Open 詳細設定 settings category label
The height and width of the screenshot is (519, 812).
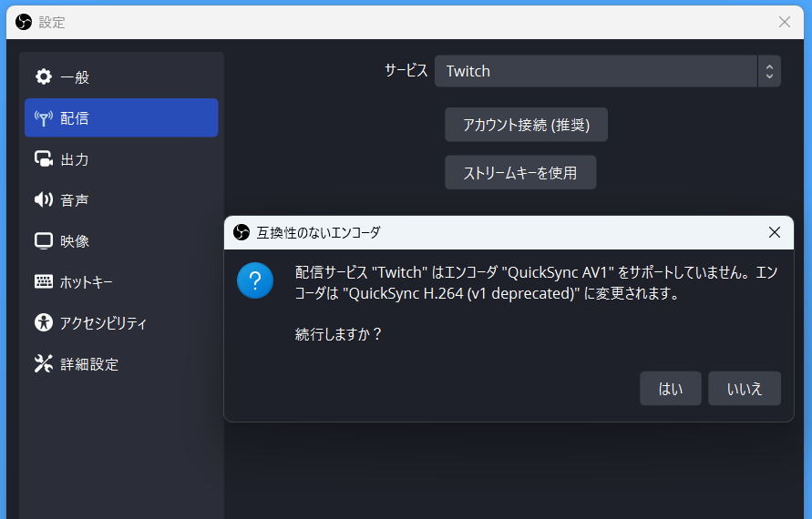tap(89, 364)
